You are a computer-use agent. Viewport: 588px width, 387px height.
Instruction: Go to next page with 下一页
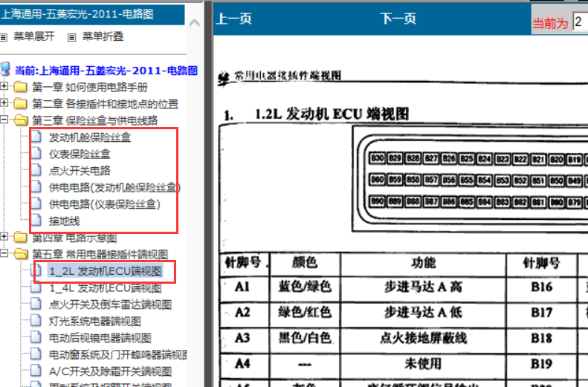(398, 19)
